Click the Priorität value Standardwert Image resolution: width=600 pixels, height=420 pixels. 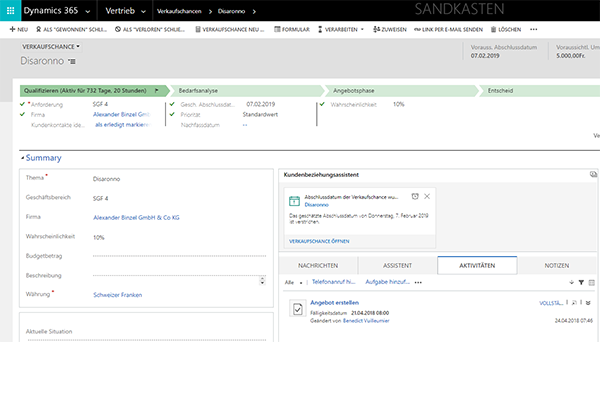[260, 114]
